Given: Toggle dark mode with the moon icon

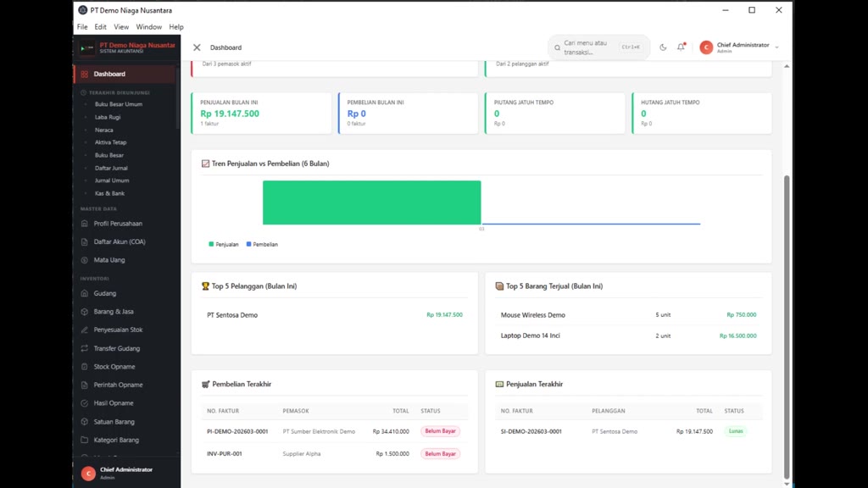Looking at the screenshot, I should click(x=663, y=47).
